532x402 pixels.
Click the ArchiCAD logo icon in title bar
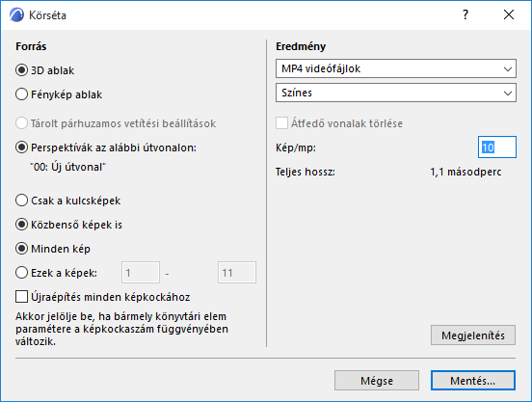pos(16,14)
